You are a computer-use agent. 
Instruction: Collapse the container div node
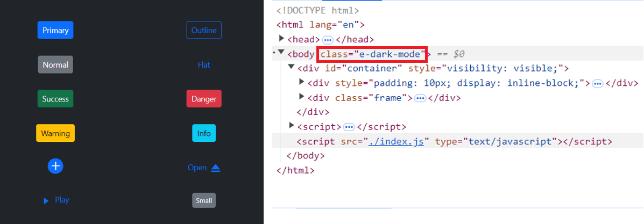point(292,68)
